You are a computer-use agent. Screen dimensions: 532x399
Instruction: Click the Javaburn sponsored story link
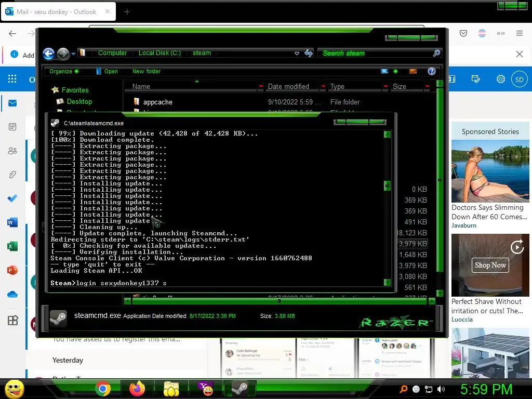tap(464, 225)
